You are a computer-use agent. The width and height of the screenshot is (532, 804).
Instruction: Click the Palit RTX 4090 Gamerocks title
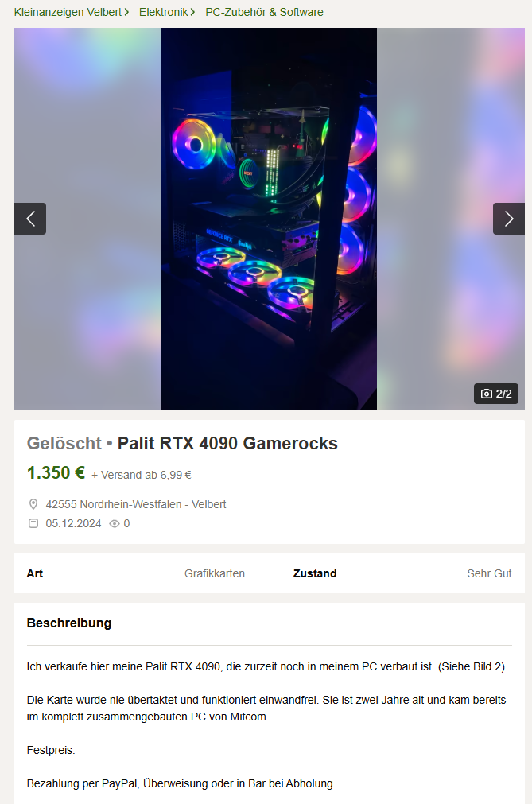(227, 443)
